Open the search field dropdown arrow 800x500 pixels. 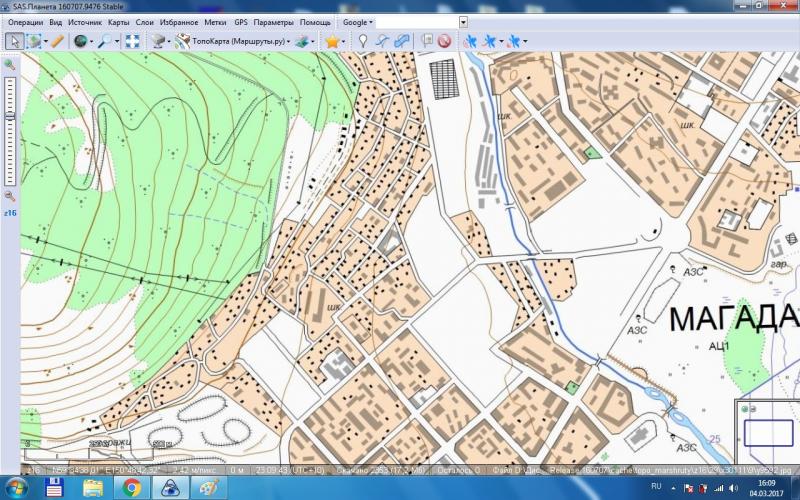[x=463, y=21]
